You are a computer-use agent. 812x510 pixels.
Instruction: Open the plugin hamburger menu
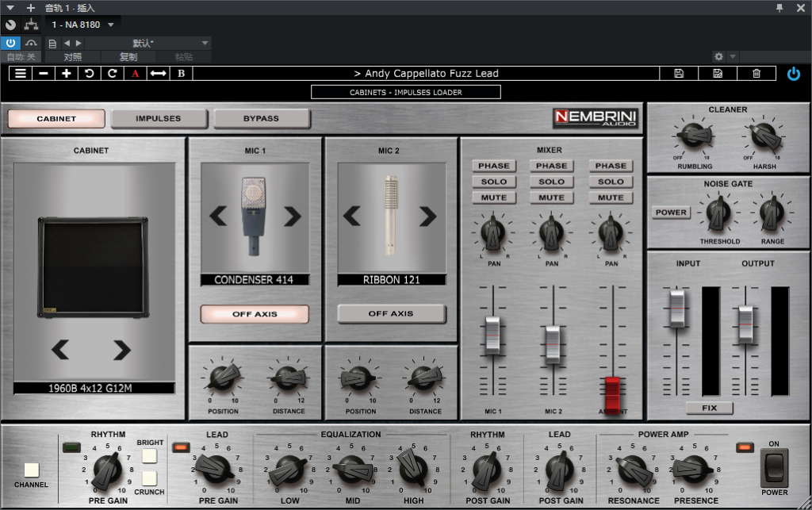coord(21,74)
